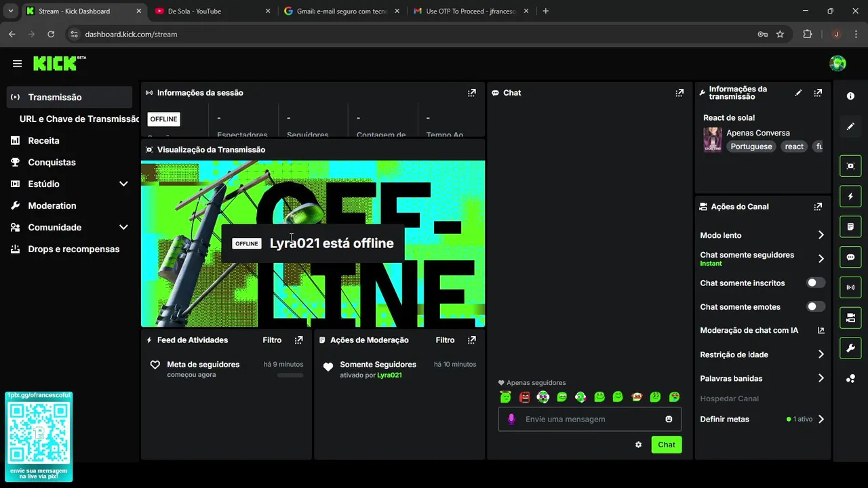This screenshot has width=868, height=488.
Task: Switch to Use OTP To Proceed tab
Action: point(469,11)
